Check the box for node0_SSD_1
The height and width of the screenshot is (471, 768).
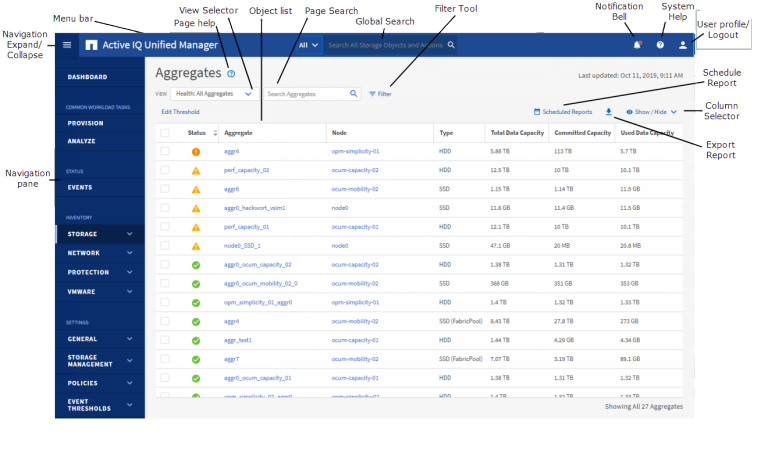coord(165,245)
